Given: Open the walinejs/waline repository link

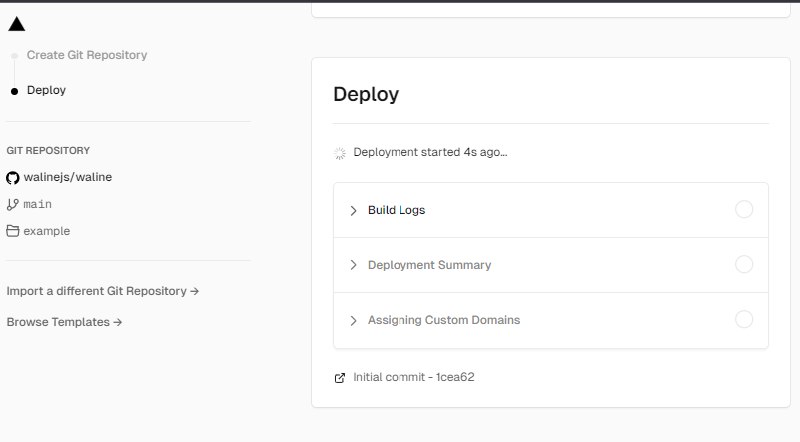Looking at the screenshot, I should (x=66, y=177).
